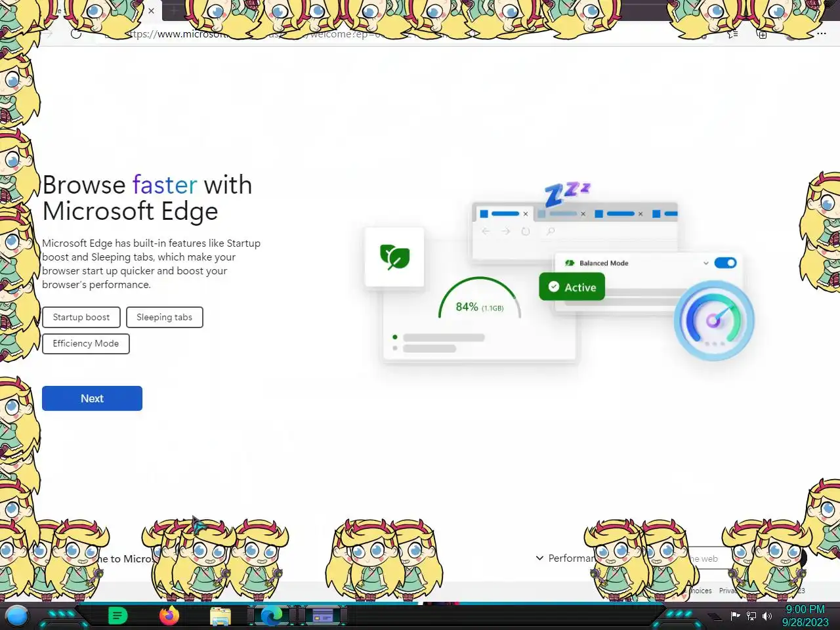Select the Startup boost option
The width and height of the screenshot is (840, 630).
point(81,317)
